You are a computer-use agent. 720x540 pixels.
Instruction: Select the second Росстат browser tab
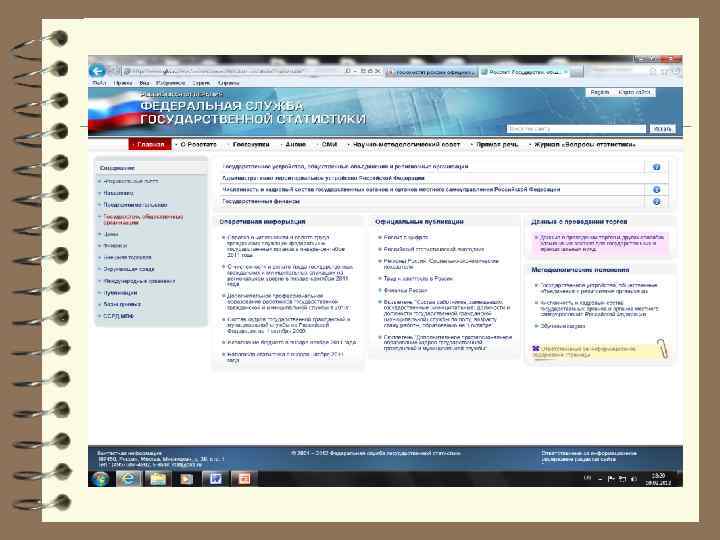tap(524, 72)
